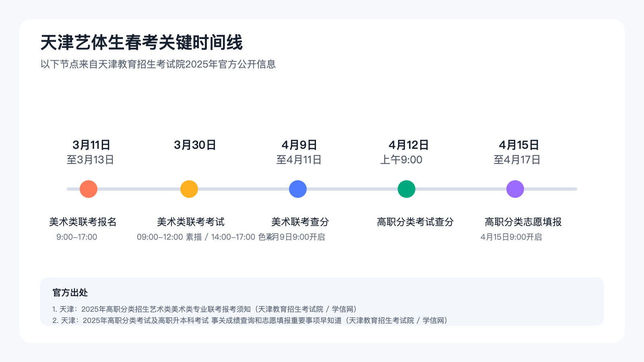The image size is (644, 362).
Task: Select the 4月12日 date heading
Action: [409, 145]
